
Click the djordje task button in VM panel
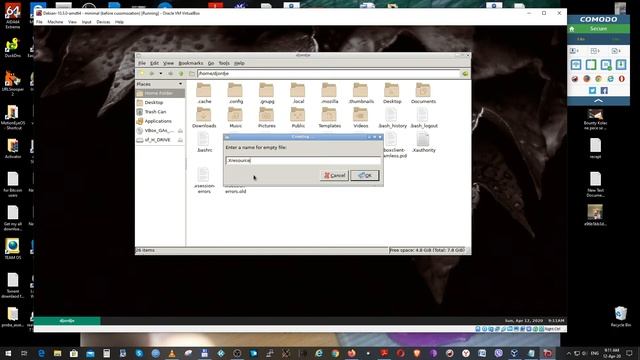click(x=67, y=321)
